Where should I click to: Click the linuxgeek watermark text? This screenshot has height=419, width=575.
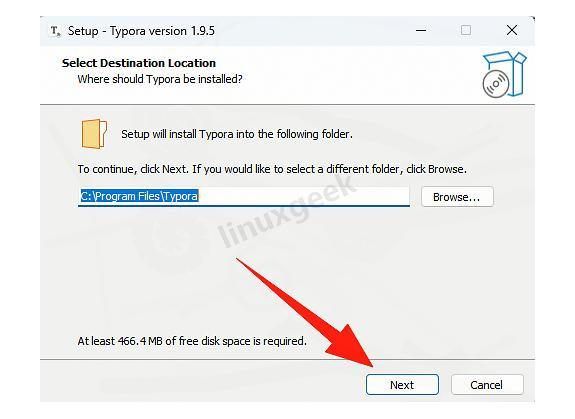coord(286,211)
